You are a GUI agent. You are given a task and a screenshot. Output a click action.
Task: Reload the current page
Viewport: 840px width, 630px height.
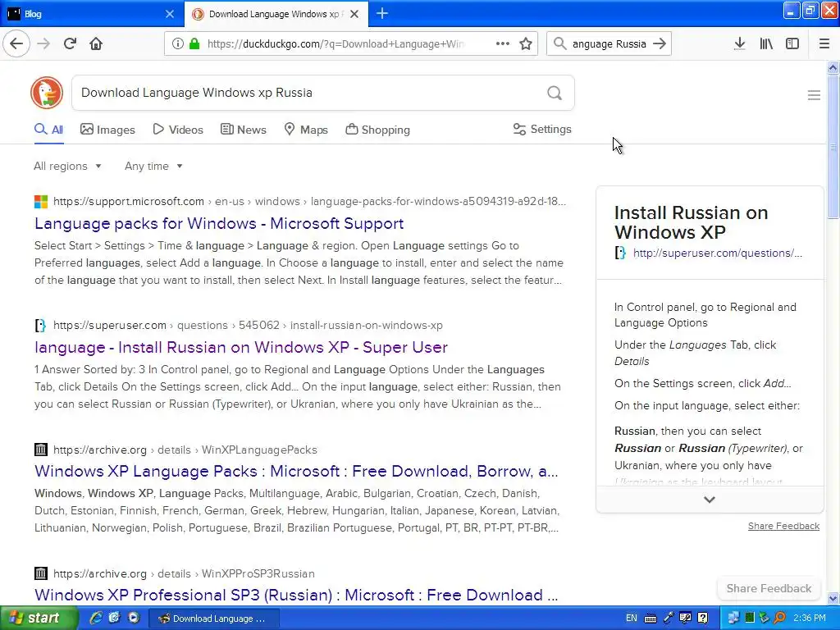(x=70, y=43)
